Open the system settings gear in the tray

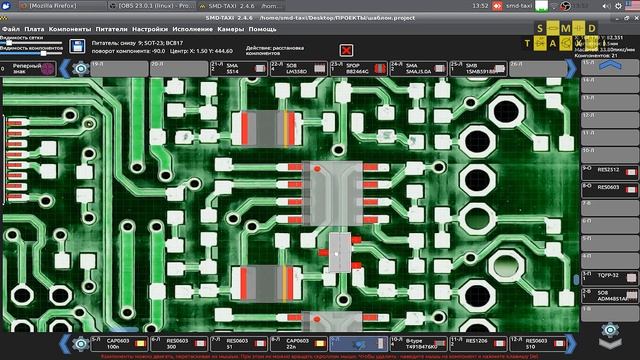click(618, 6)
